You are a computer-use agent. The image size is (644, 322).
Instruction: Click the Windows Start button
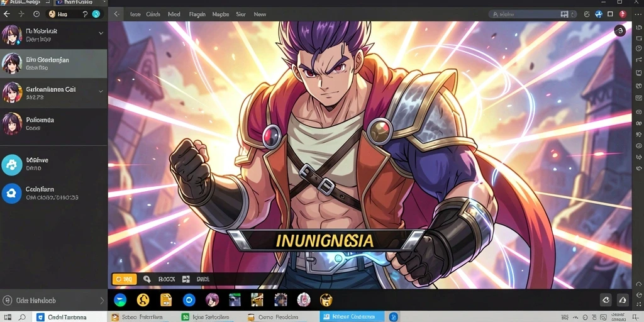point(8,317)
